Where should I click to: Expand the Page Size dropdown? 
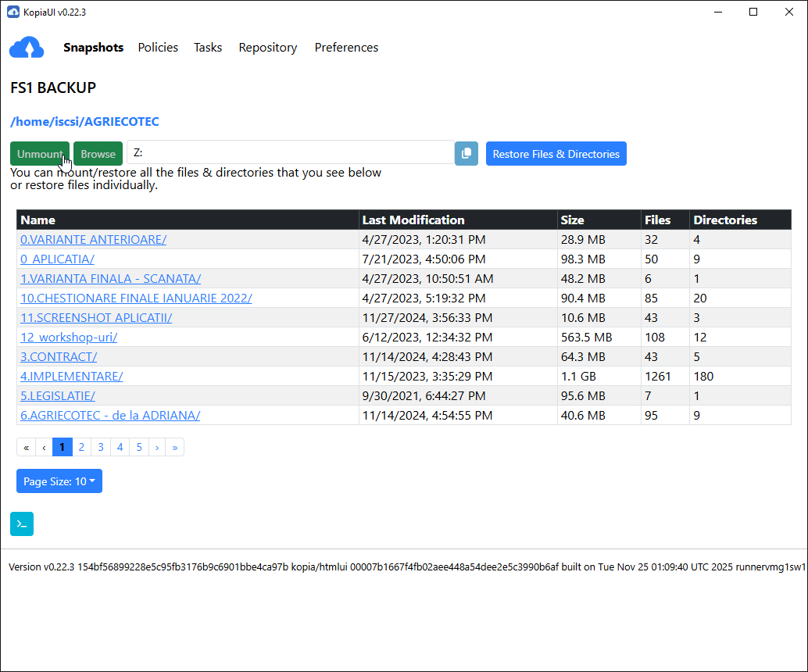(59, 481)
